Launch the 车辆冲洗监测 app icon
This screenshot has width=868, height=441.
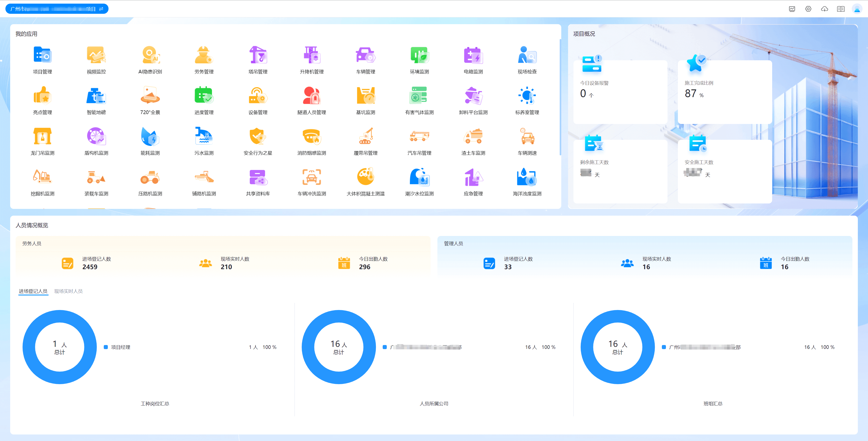312,177
